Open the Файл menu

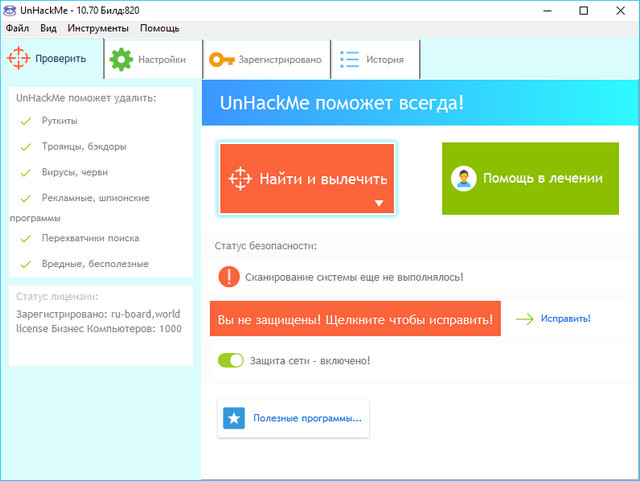pos(17,28)
